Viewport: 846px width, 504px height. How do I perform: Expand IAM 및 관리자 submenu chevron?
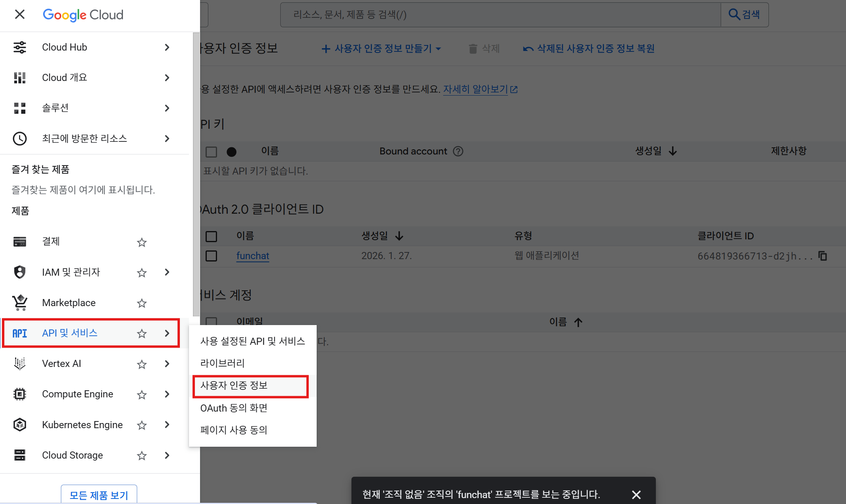coord(167,272)
